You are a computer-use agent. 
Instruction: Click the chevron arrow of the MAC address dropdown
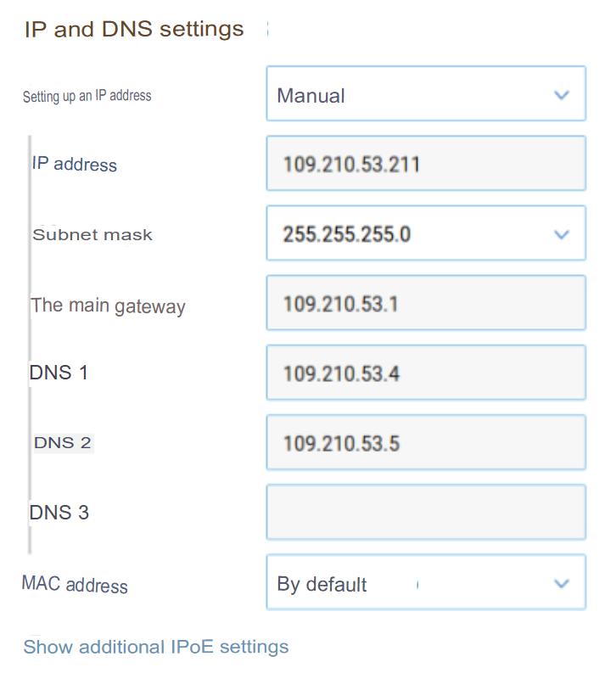(561, 584)
